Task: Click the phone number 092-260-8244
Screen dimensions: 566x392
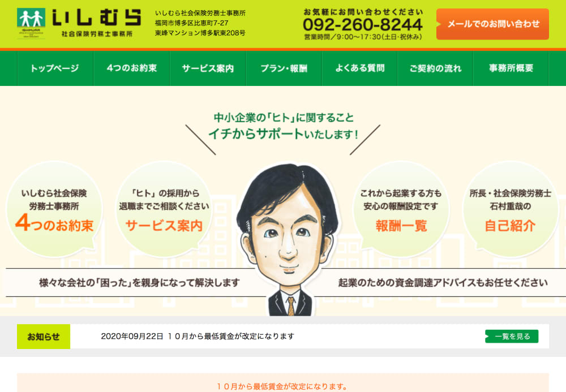Action: [x=362, y=24]
